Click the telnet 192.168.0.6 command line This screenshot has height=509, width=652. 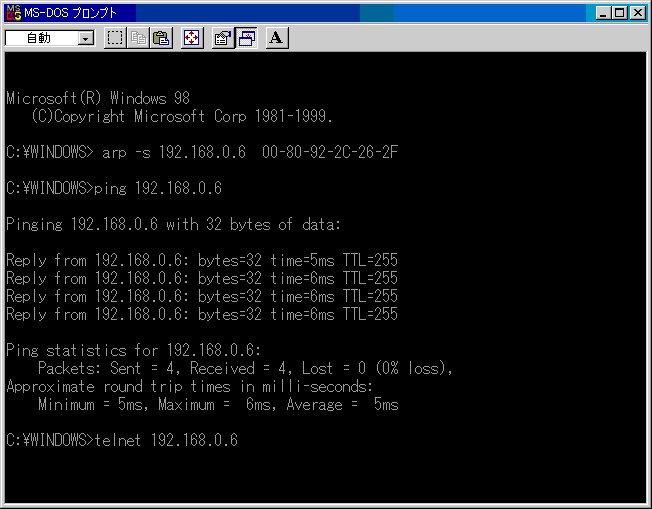coord(122,440)
